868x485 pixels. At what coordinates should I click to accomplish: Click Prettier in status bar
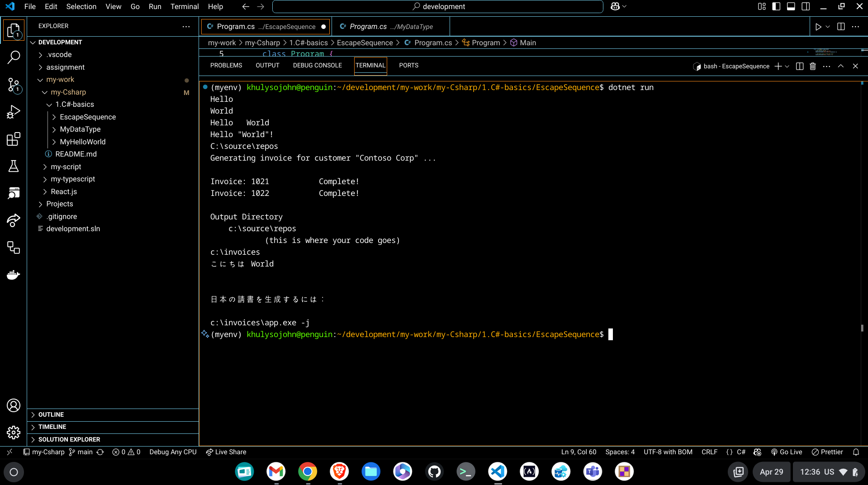[827, 452]
